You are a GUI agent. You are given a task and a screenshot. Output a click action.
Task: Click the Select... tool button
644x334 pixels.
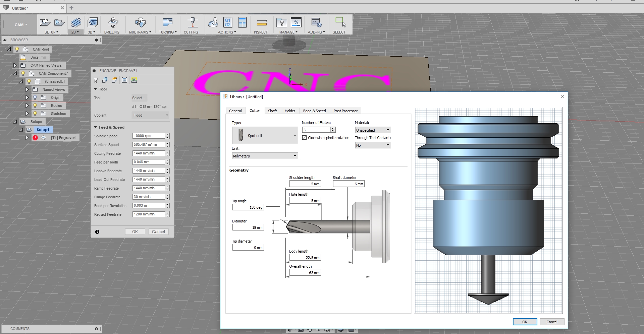coord(139,98)
